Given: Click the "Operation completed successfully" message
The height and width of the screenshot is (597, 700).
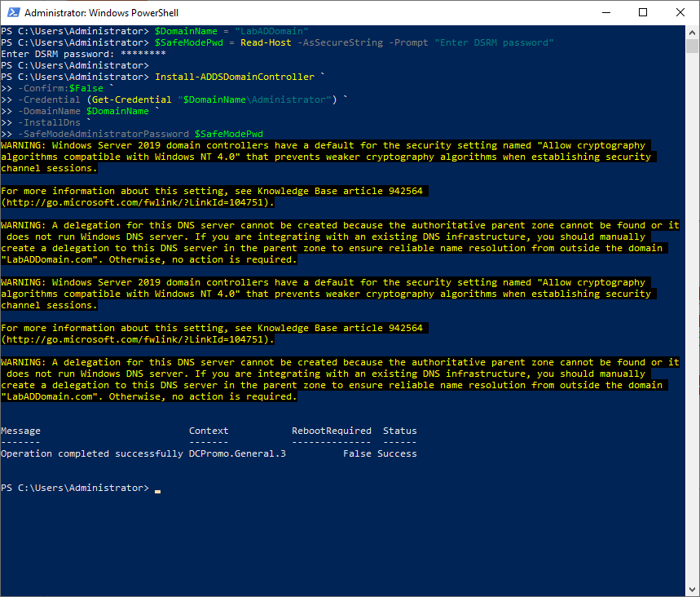Looking at the screenshot, I should [91, 453].
